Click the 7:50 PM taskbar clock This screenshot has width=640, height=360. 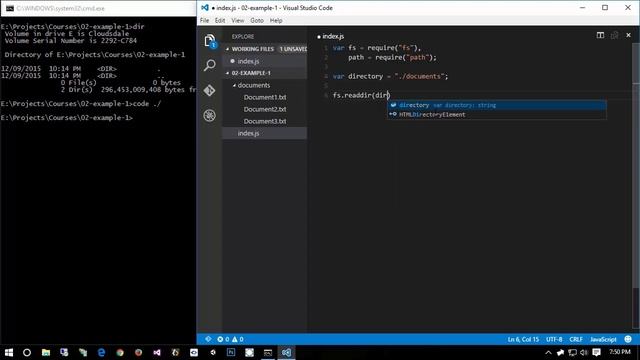coord(620,352)
